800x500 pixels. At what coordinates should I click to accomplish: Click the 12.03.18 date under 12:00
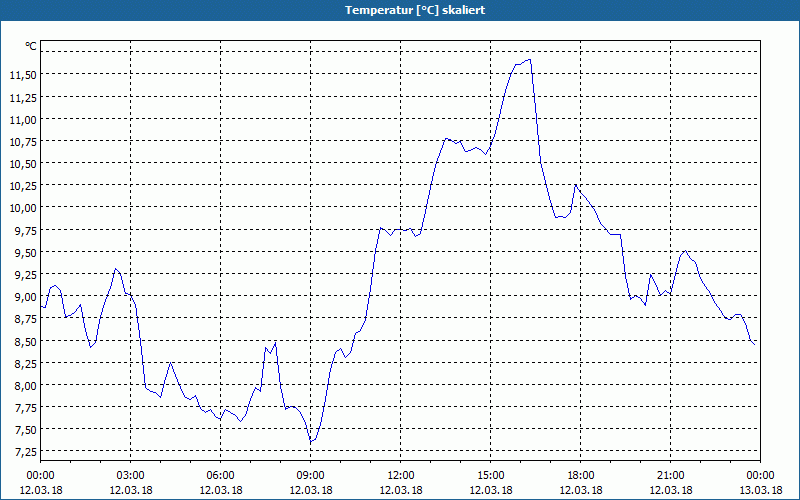pos(401,490)
